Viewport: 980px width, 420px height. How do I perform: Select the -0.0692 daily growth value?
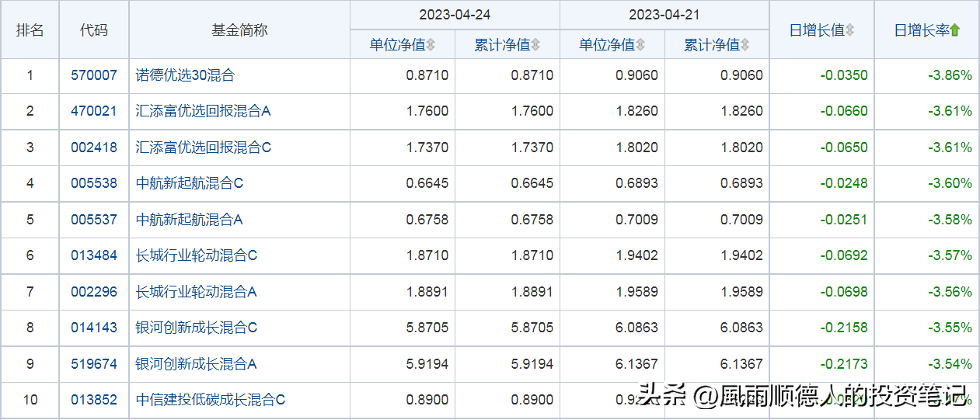[x=844, y=255]
